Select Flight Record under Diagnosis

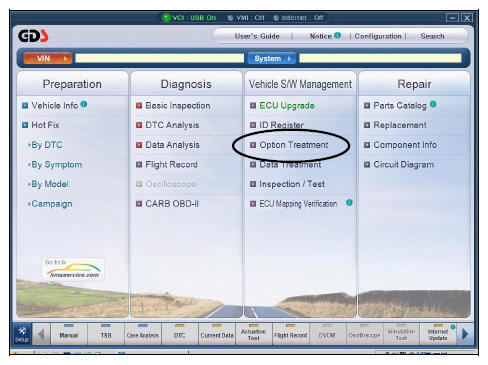[171, 164]
